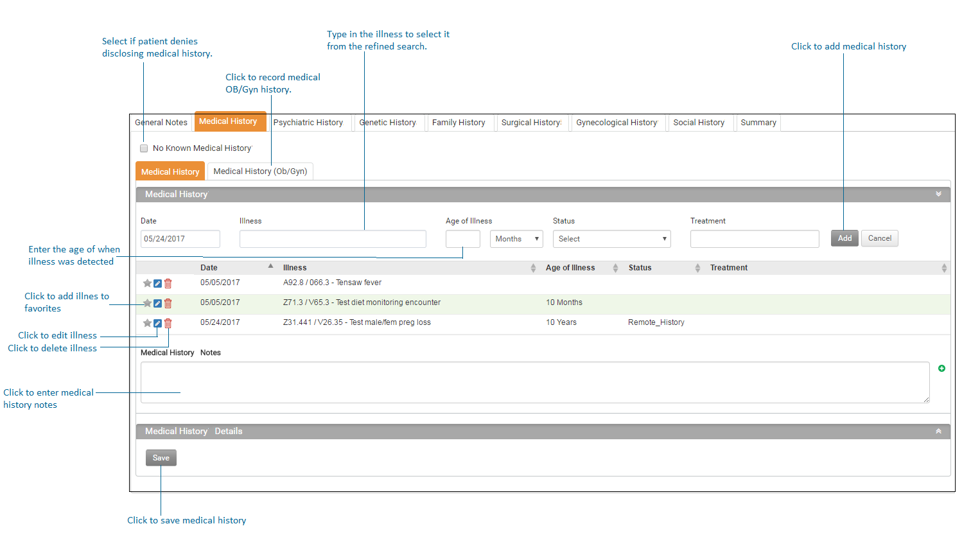Delete the Tensaw fever illness row

(168, 283)
